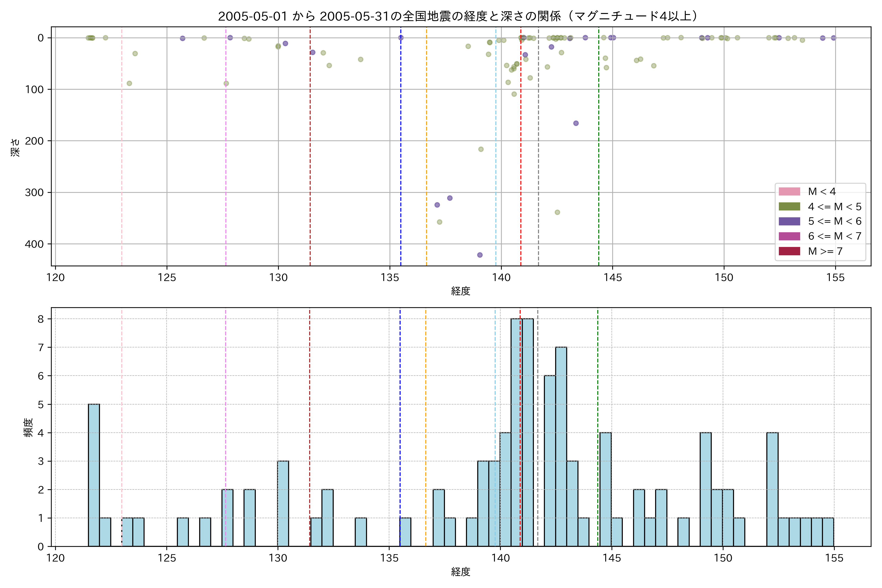Click the histogram bar with frequency 7
The image size is (882, 588).
(x=561, y=446)
